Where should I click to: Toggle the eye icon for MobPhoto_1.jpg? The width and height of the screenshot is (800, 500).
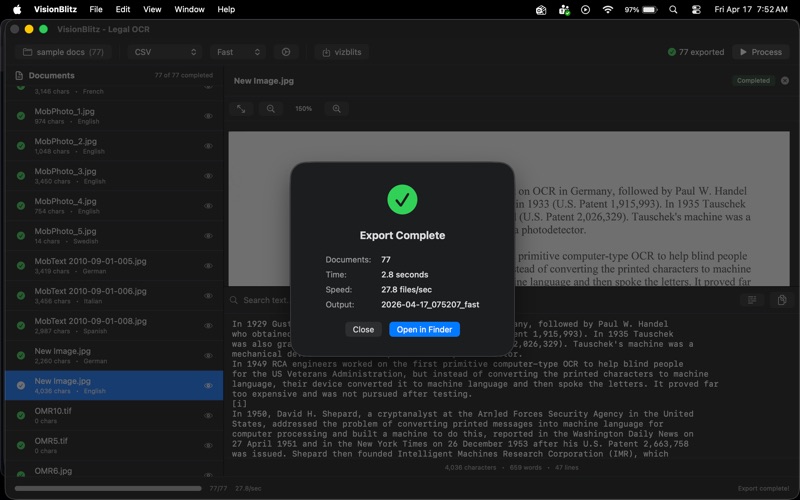208,116
